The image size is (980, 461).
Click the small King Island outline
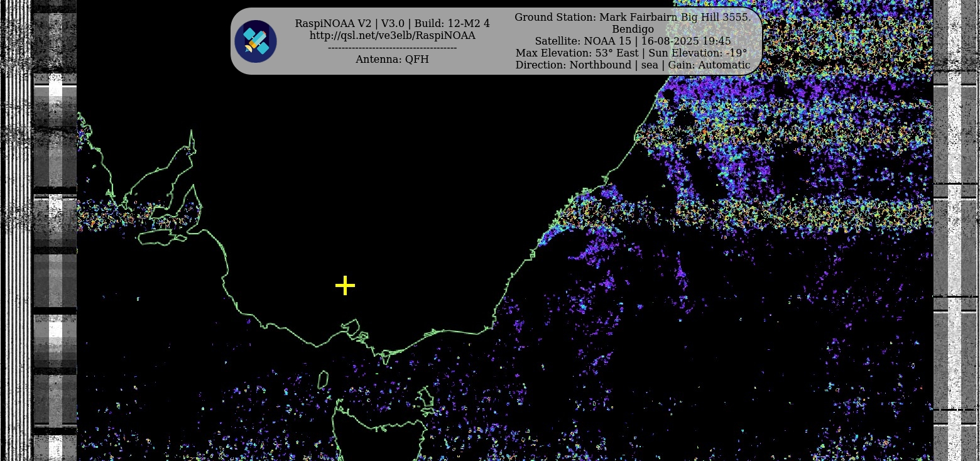323,380
